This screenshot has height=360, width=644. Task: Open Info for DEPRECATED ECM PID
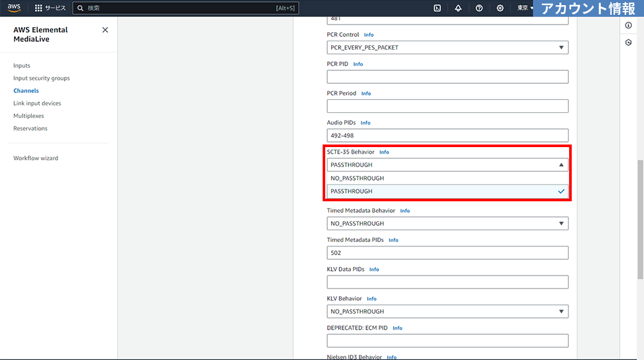397,328
